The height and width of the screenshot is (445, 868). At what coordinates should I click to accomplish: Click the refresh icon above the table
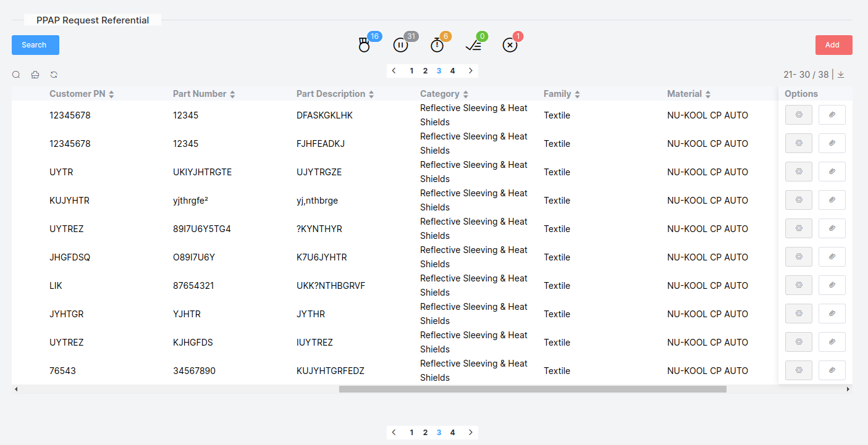pyautogui.click(x=54, y=75)
